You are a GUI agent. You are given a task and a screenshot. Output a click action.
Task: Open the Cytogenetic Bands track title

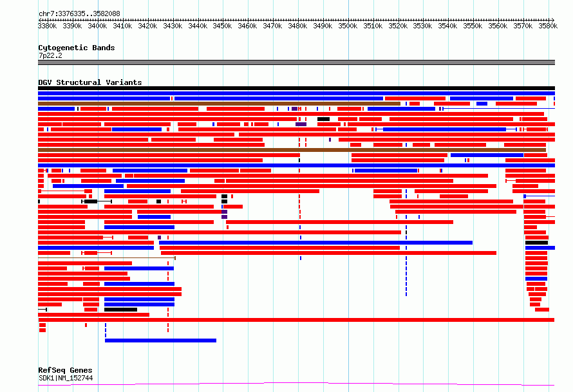click(77, 48)
